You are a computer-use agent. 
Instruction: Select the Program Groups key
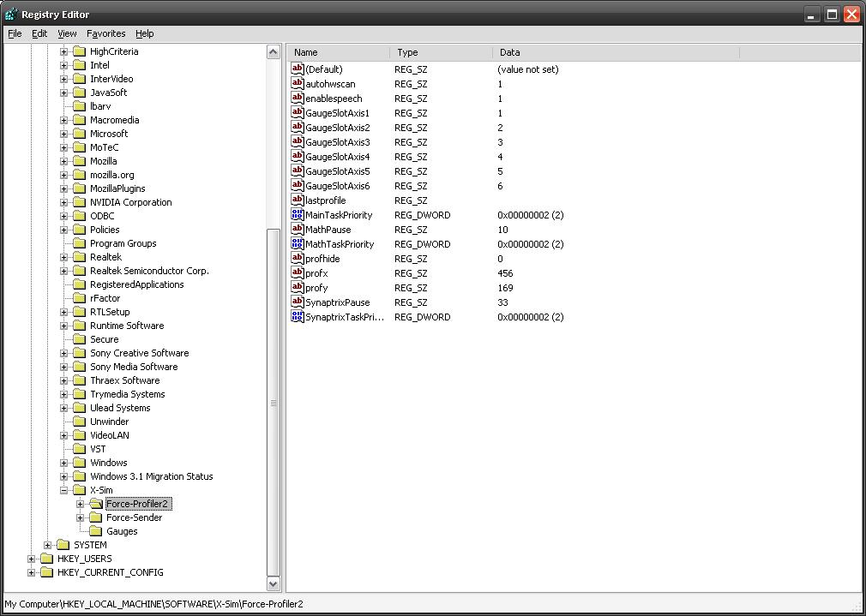point(123,243)
